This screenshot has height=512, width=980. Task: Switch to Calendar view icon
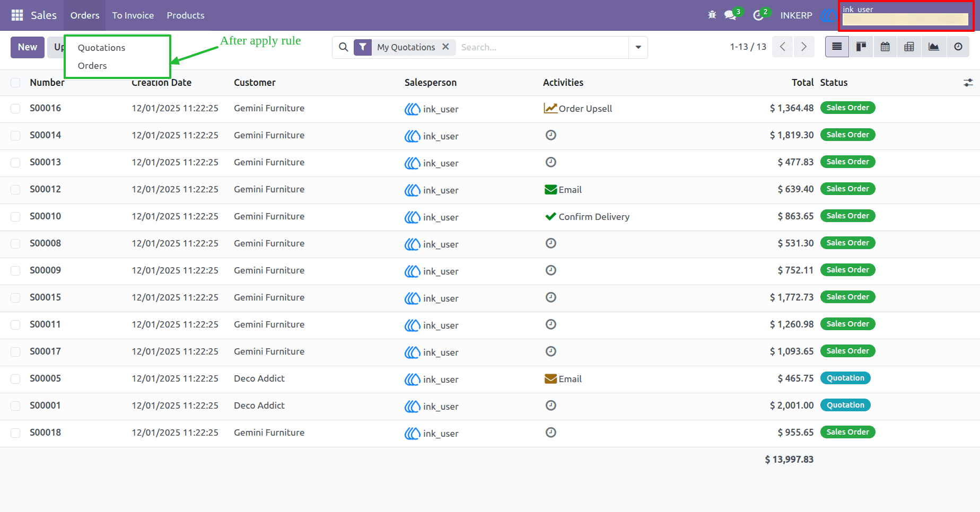tap(885, 47)
